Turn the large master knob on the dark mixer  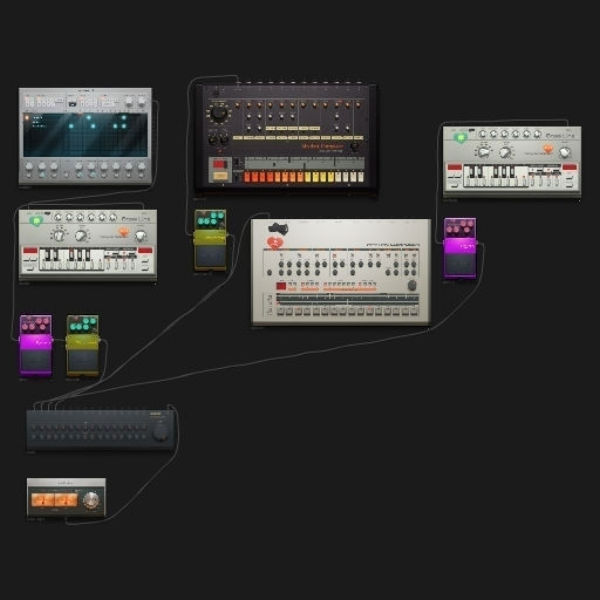(x=160, y=433)
